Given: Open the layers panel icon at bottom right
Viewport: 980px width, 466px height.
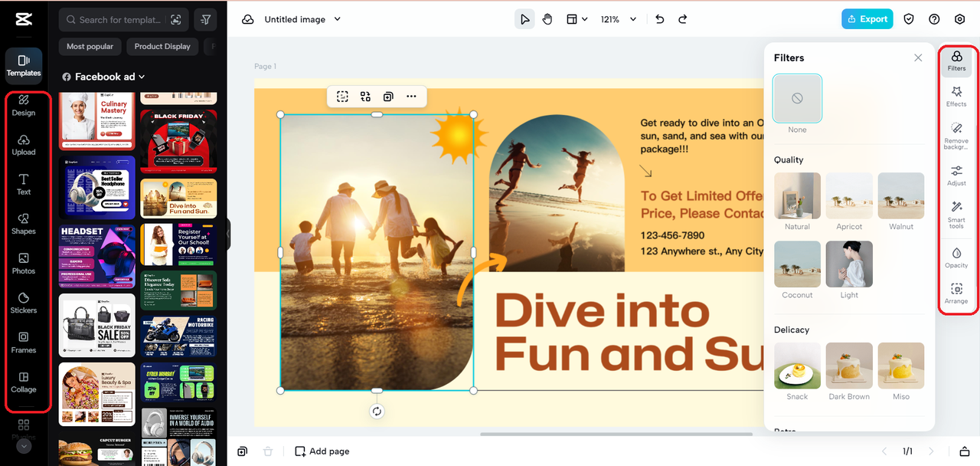Looking at the screenshot, I should point(965,451).
